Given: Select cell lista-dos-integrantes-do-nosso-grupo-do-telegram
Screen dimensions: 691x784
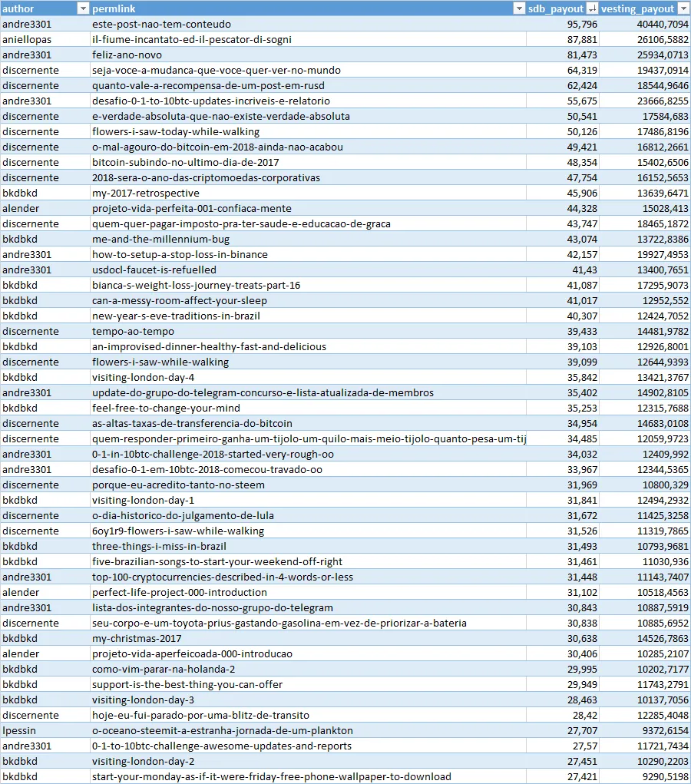Looking at the screenshot, I should (x=308, y=608).
